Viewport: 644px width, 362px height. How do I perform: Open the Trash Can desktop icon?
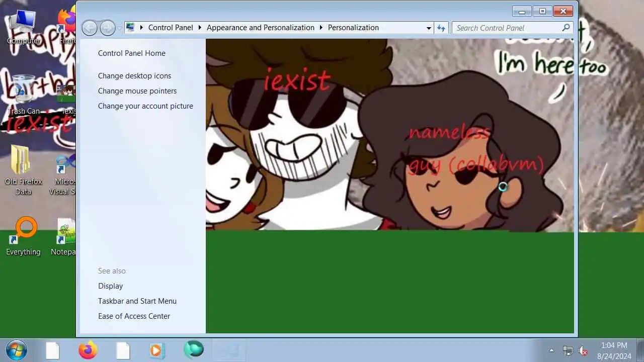click(23, 95)
